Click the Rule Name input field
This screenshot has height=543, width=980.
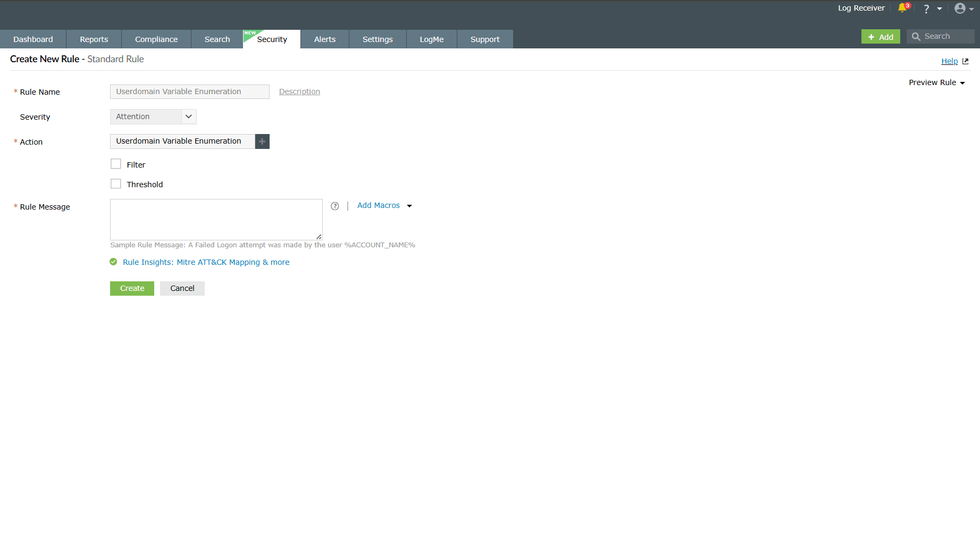pyautogui.click(x=189, y=91)
